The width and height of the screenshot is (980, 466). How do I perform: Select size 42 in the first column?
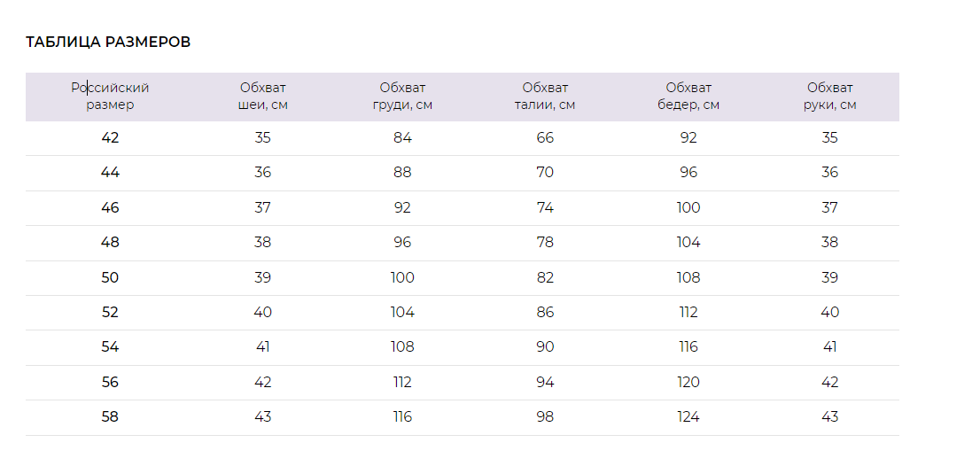[110, 137]
